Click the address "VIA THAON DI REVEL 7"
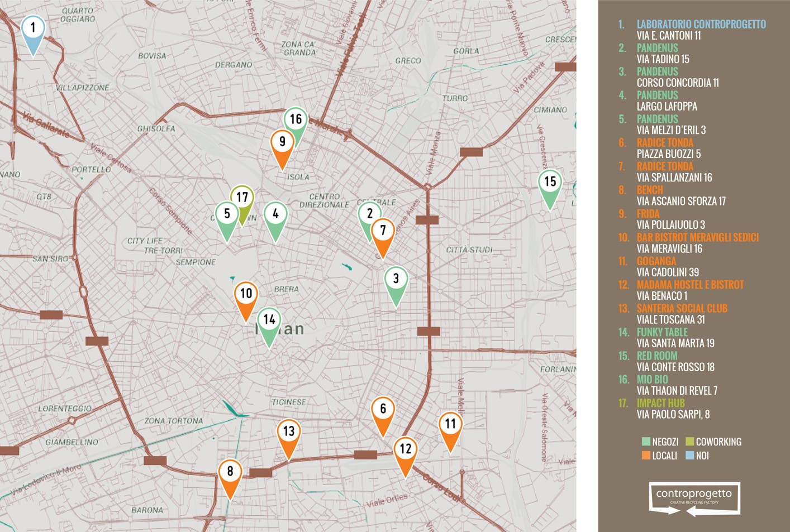This screenshot has width=790, height=532. (677, 391)
